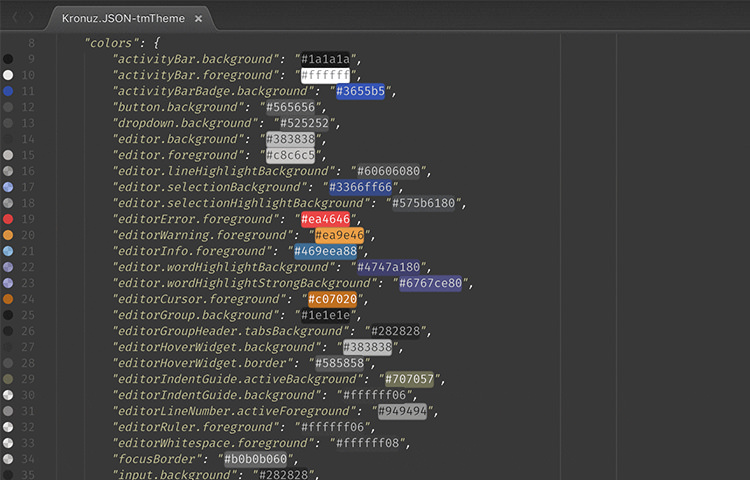Viewport: 750px width, 480px height.
Task: Click line number 27 in the gutter
Action: pos(28,347)
